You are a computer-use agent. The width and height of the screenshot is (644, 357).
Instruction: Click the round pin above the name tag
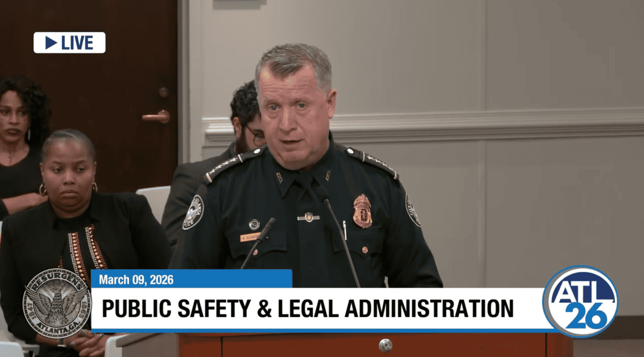click(x=254, y=224)
